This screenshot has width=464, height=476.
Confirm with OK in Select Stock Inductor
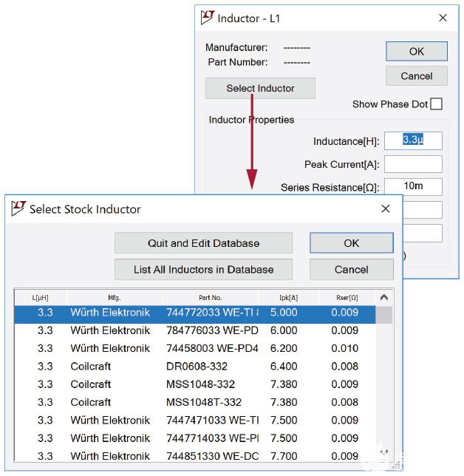[x=351, y=243]
